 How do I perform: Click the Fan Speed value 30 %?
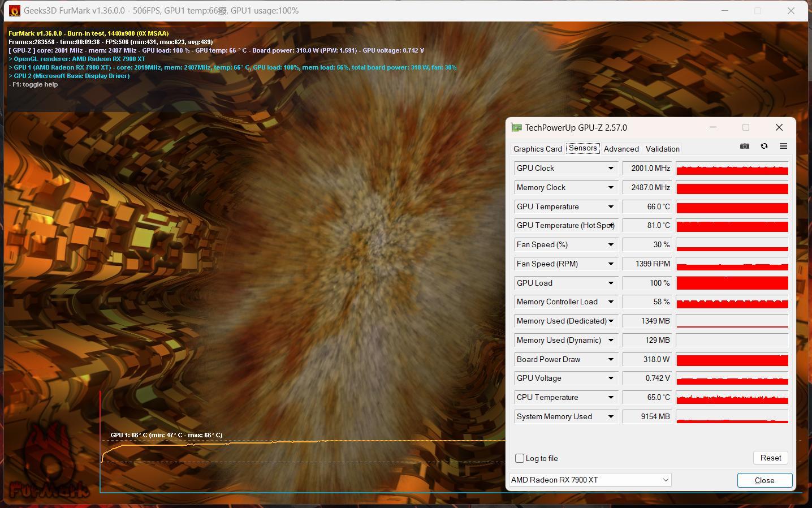click(647, 244)
